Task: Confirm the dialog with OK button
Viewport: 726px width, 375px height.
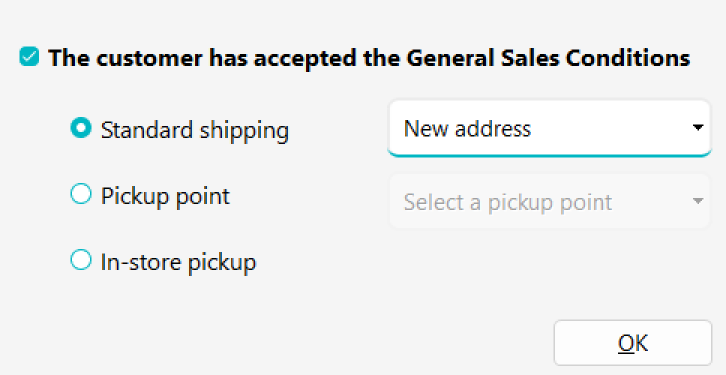Action: click(x=632, y=343)
